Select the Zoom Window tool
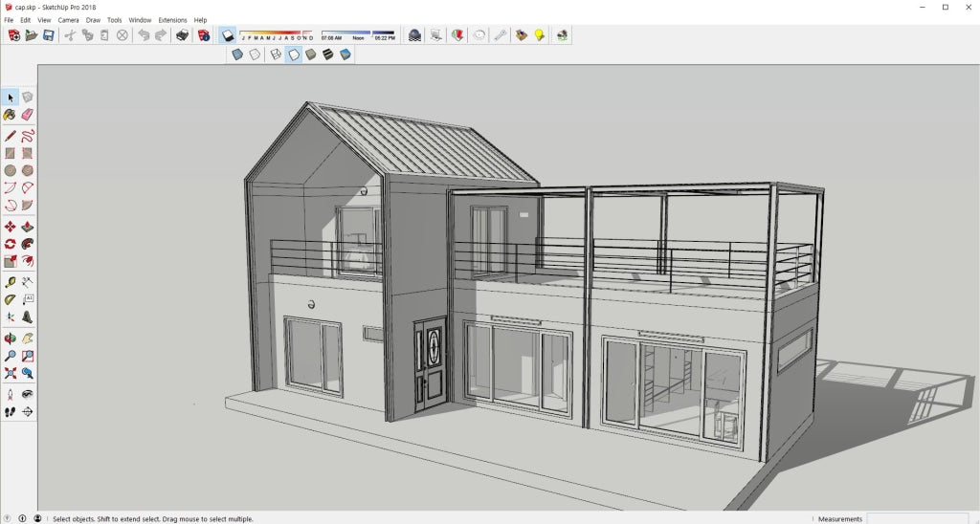The height and width of the screenshot is (524, 980). coord(28,356)
